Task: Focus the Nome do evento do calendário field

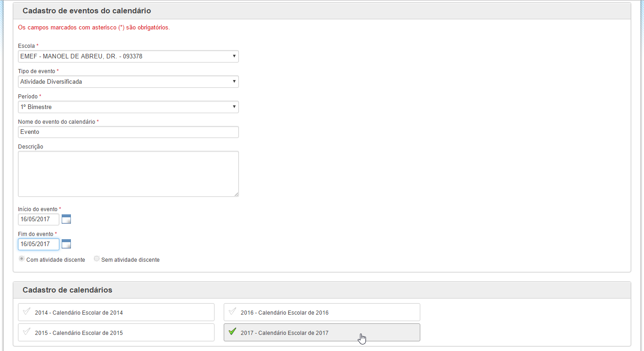Action: coord(128,132)
